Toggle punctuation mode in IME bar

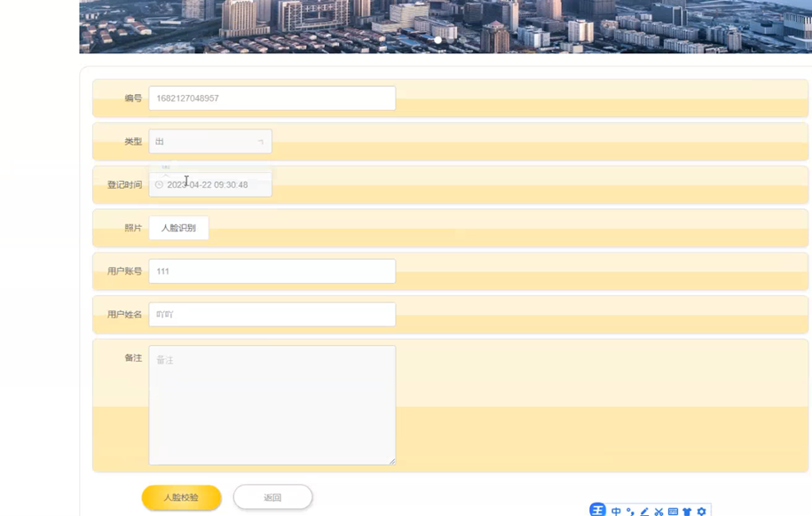tap(630, 512)
